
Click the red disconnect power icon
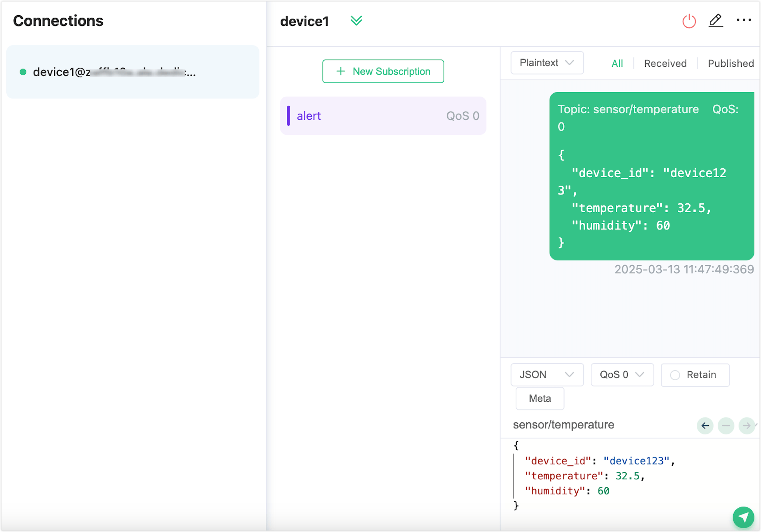point(689,21)
